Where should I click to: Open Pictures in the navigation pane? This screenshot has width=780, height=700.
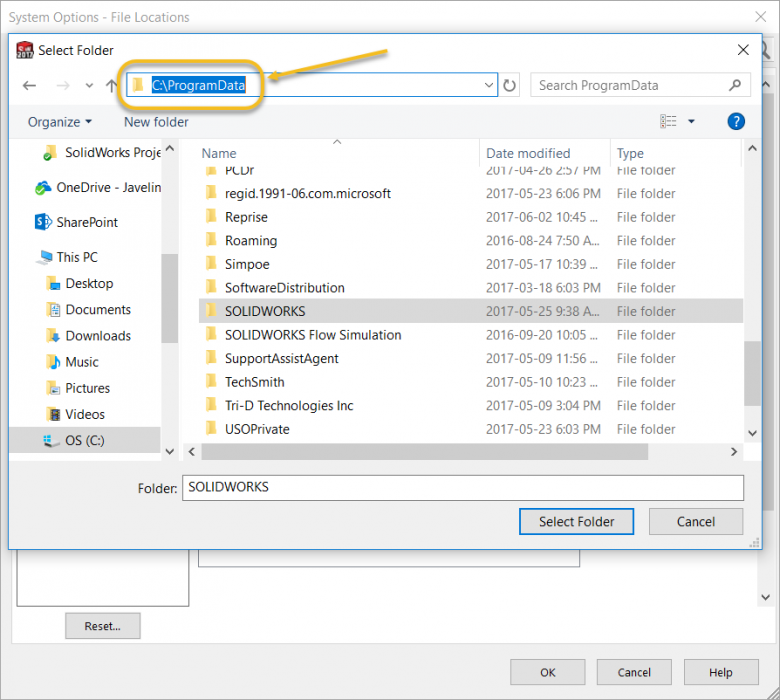tap(78, 388)
